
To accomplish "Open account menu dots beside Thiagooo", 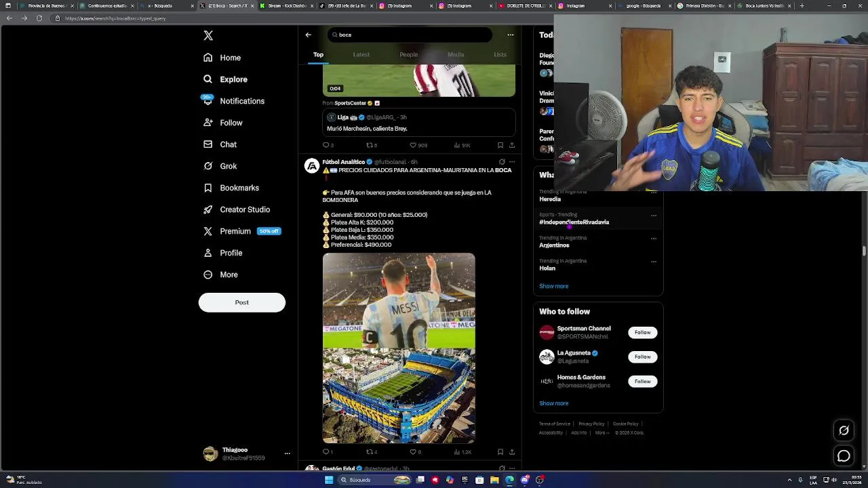I will pos(287,453).
